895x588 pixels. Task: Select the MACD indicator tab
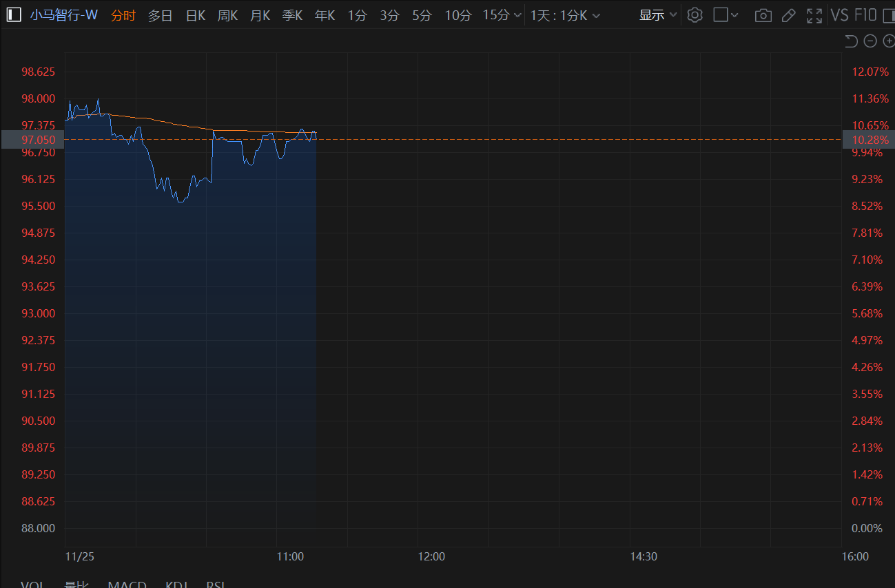127,584
